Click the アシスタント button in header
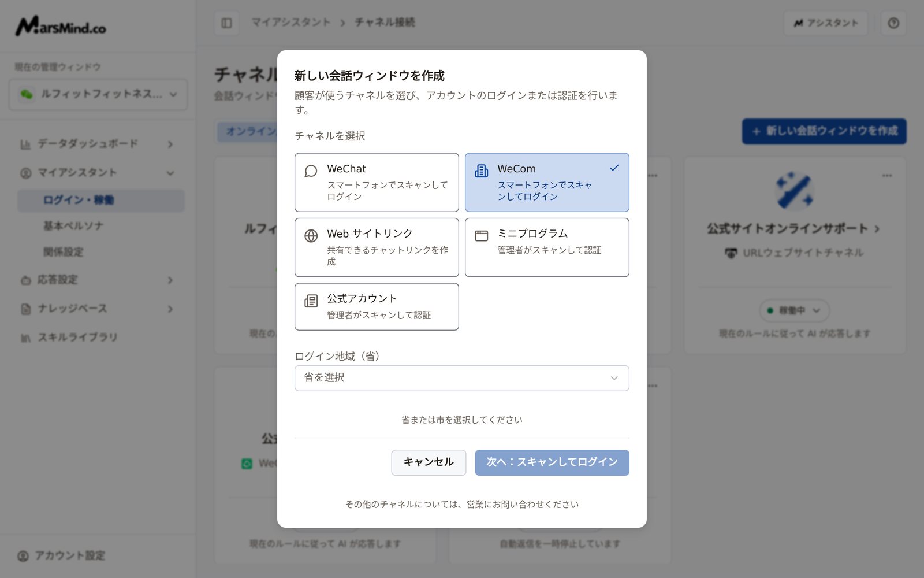The image size is (924, 578). click(x=826, y=23)
